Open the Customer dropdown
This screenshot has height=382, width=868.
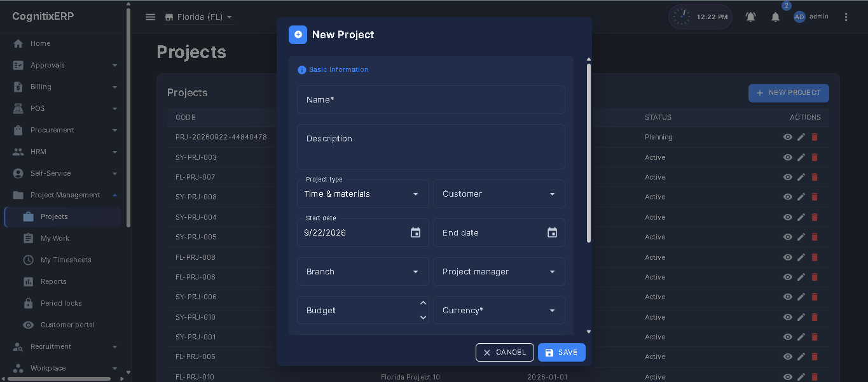point(499,194)
